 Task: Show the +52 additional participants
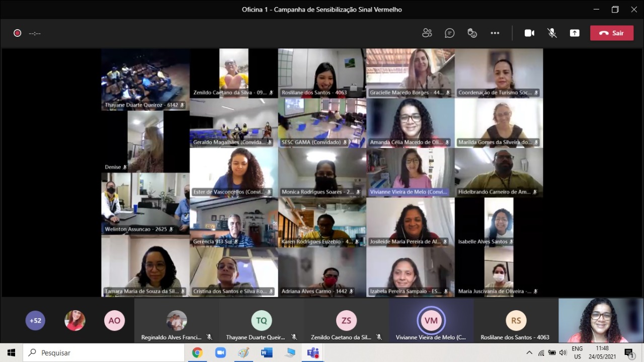click(x=35, y=321)
